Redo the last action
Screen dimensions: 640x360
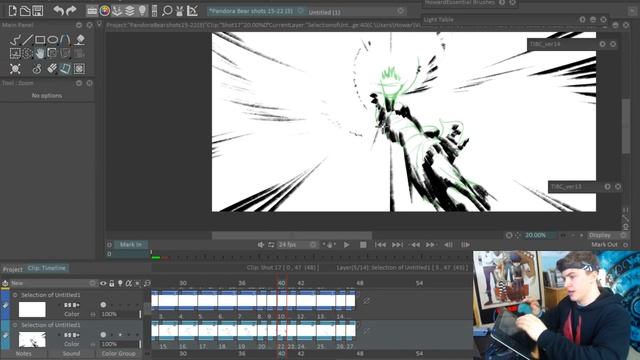[71, 11]
